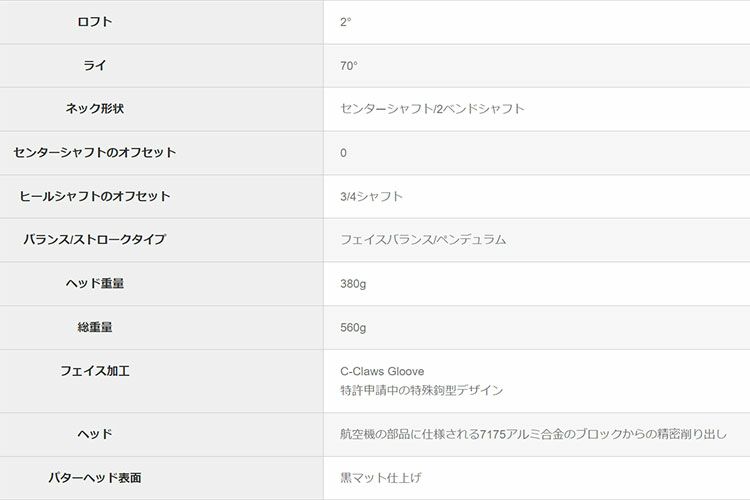
Task: Select the 380g head weight value
Action: [x=353, y=284]
